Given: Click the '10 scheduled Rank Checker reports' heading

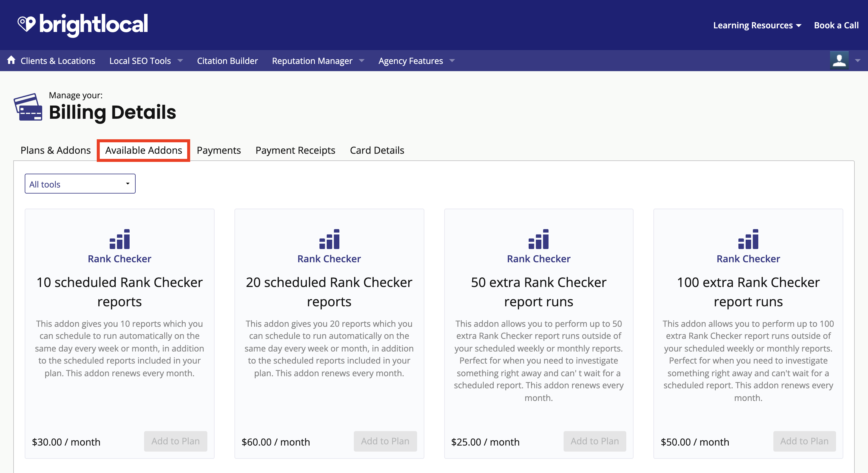Looking at the screenshot, I should pos(120,292).
